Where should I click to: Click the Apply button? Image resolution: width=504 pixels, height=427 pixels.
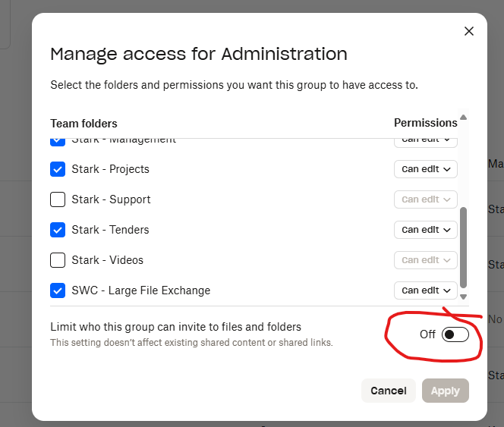446,391
